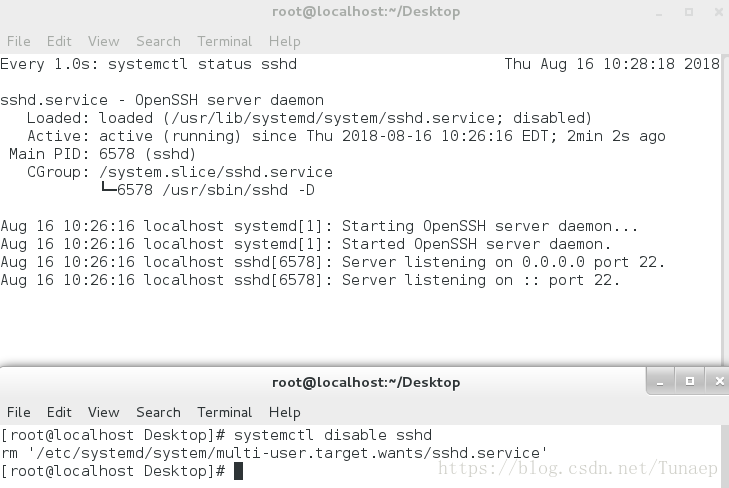This screenshot has height=488, width=729.
Task: Click 'Starting OpenSSH server daemon...' log line
Action: point(319,226)
